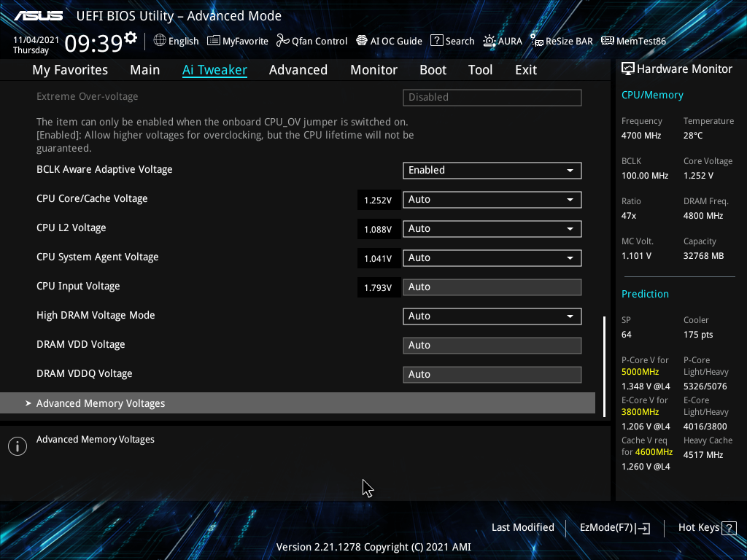
Task: Open the Hot Keys text button
Action: click(698, 528)
